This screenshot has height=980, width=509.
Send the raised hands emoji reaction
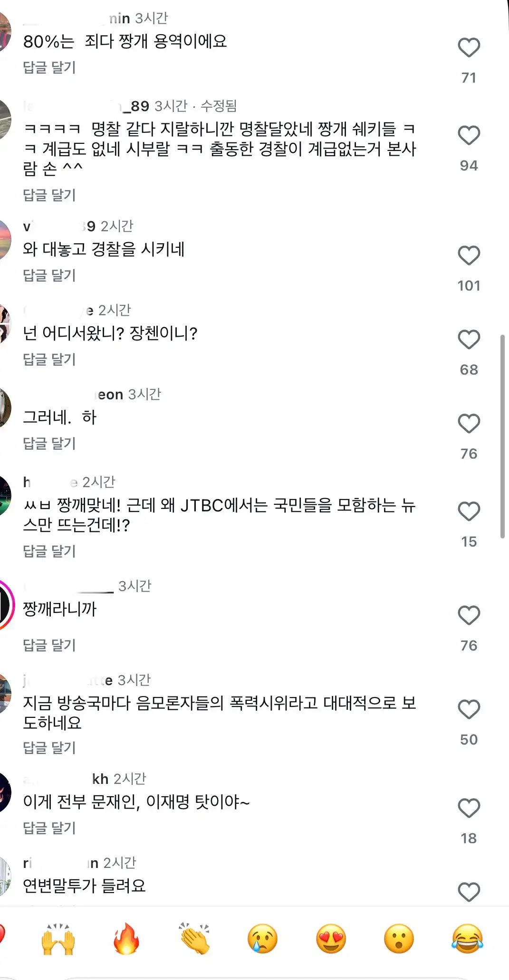pos(58,939)
